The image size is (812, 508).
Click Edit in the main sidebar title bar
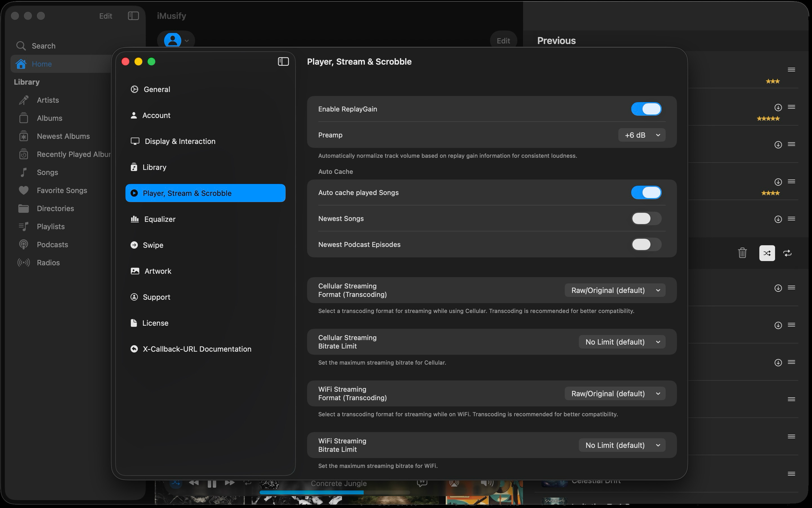pyautogui.click(x=105, y=16)
